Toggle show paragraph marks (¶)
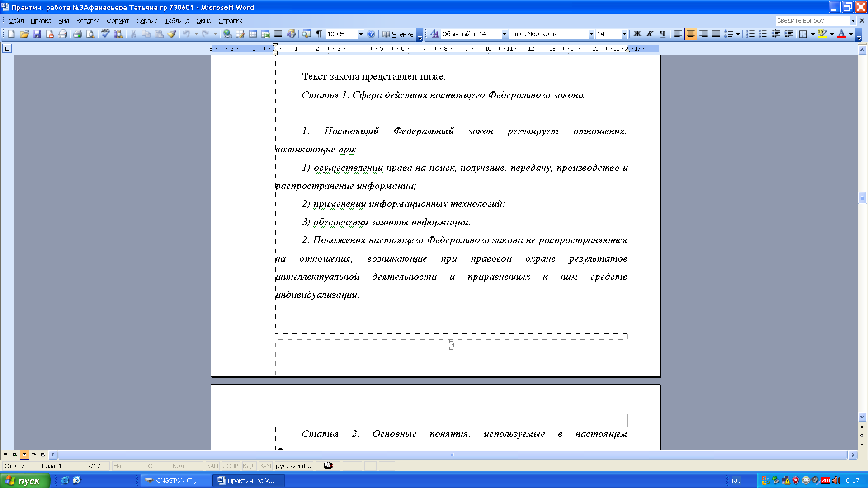 pyautogui.click(x=319, y=34)
